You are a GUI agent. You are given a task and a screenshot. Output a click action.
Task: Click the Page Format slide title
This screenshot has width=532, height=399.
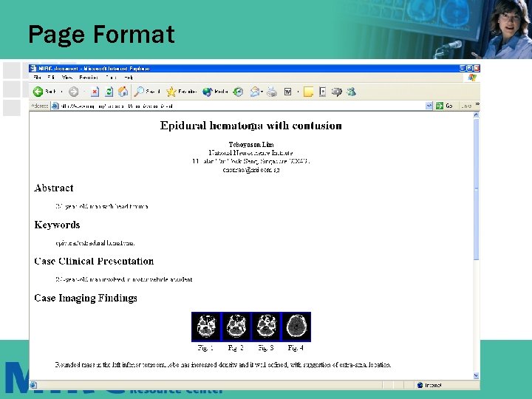(x=101, y=34)
